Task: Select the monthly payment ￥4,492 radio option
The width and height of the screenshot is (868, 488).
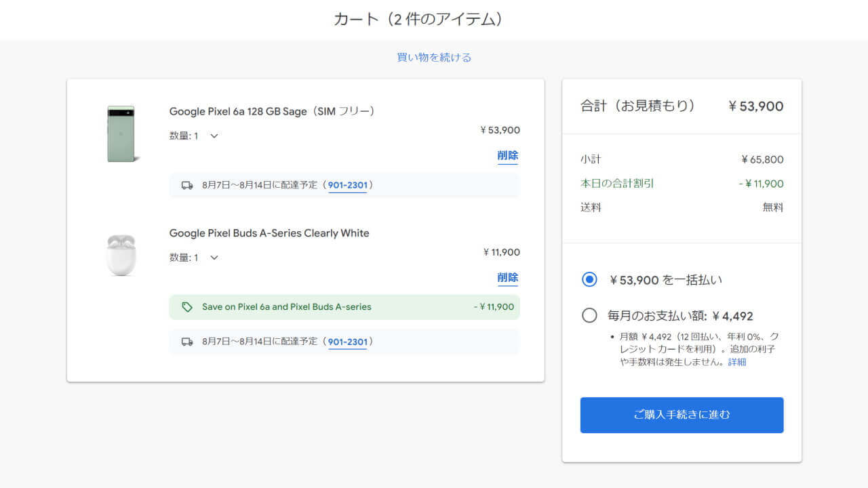Action: coord(589,315)
